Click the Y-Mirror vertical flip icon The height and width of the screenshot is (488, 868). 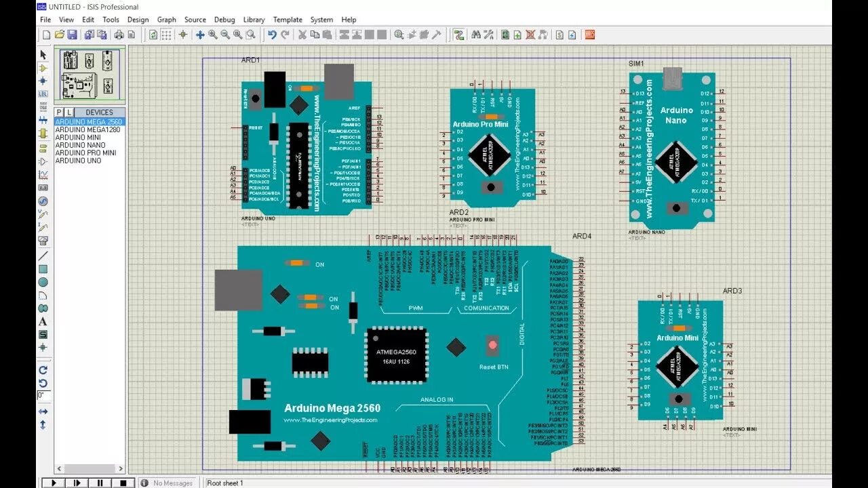(x=43, y=424)
